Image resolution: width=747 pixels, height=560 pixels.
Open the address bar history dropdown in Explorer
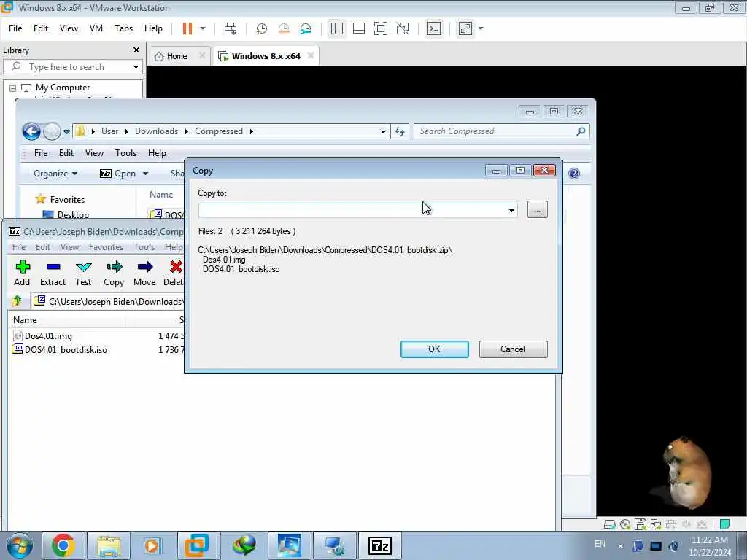(382, 131)
